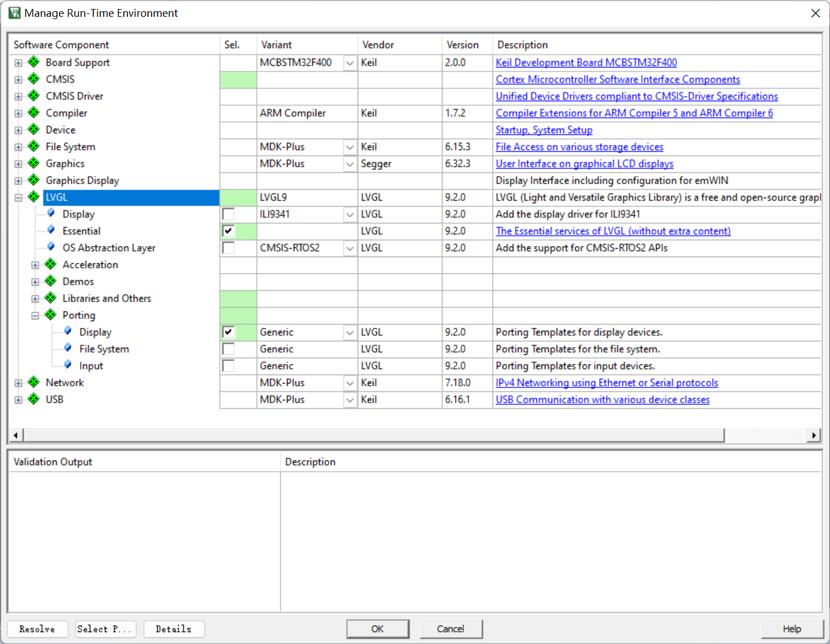Enable the ILI9341 display driver checkbox
Image resolution: width=830 pixels, height=644 pixels.
point(228,214)
